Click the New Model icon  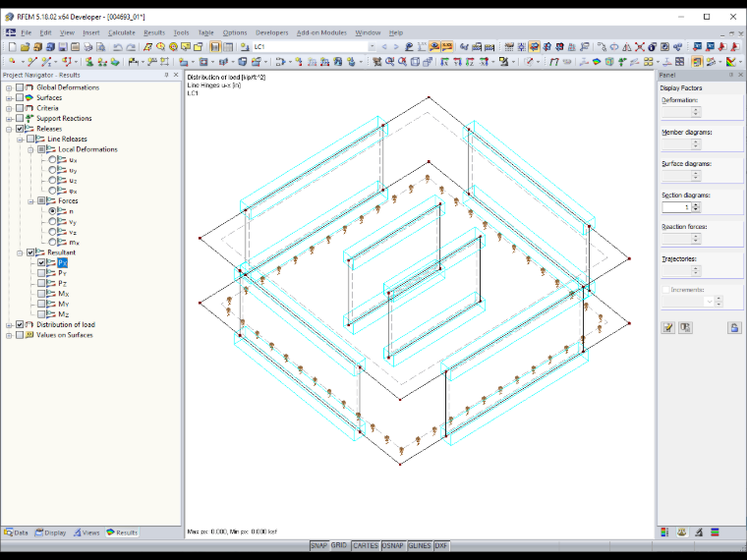click(x=13, y=47)
